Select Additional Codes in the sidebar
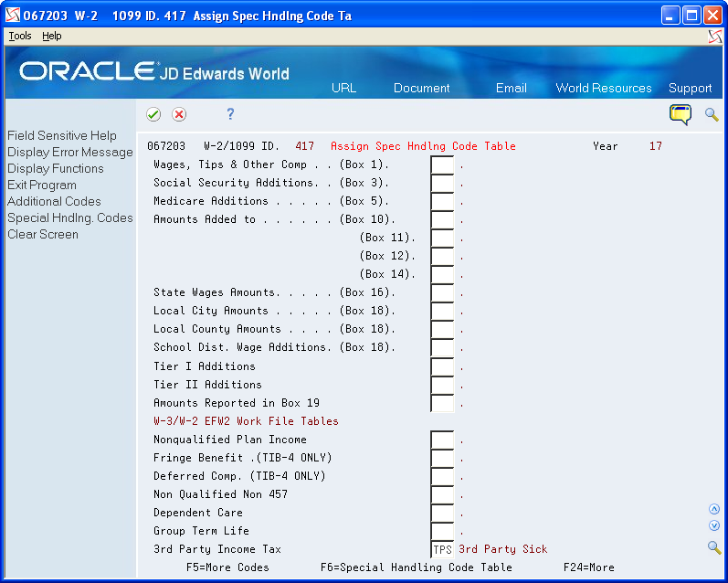Screen dimensions: 728x583 pos(54,202)
